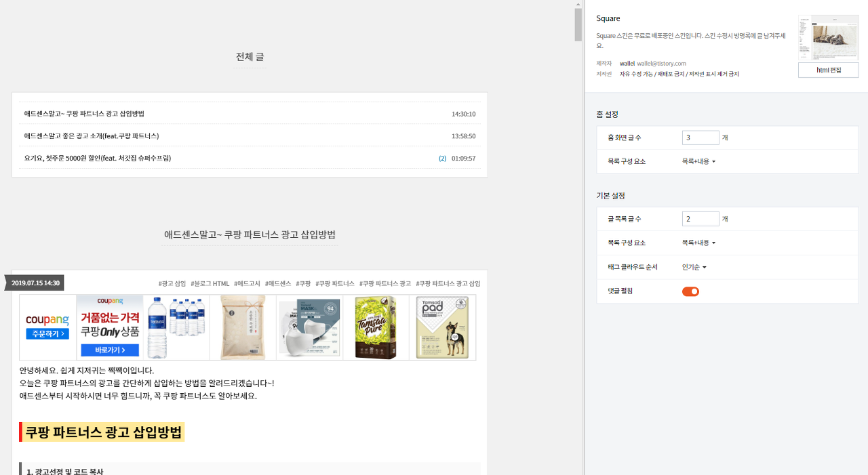Click the #광고 삽입 hashtag
The height and width of the screenshot is (475, 868).
172,283
